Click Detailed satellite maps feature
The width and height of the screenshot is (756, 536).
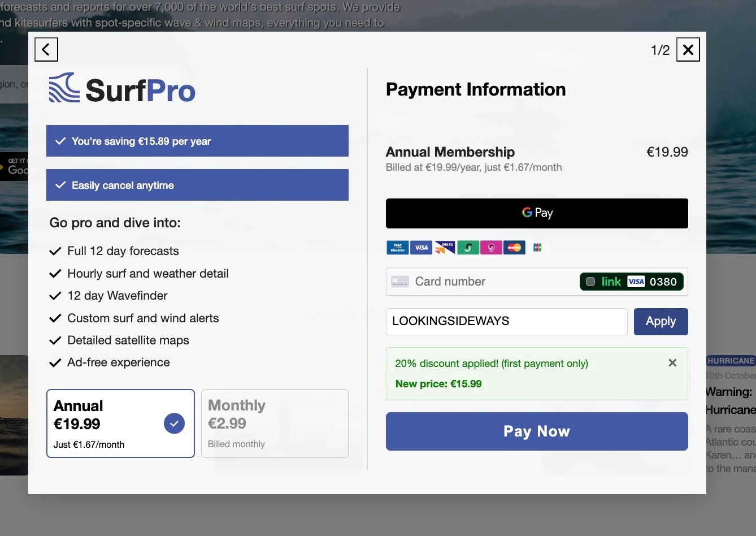[128, 340]
